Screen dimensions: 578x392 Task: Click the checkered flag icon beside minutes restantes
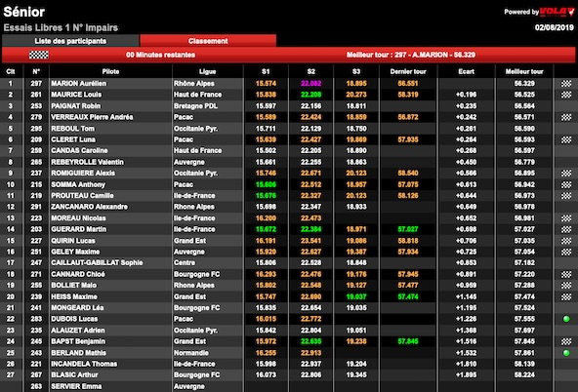tap(39, 55)
